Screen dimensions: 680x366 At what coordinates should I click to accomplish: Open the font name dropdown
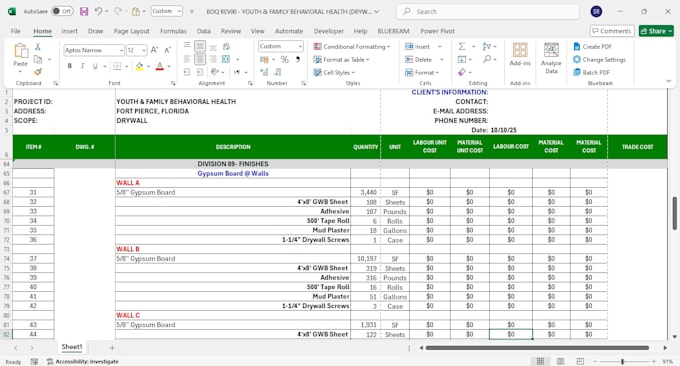[121, 50]
